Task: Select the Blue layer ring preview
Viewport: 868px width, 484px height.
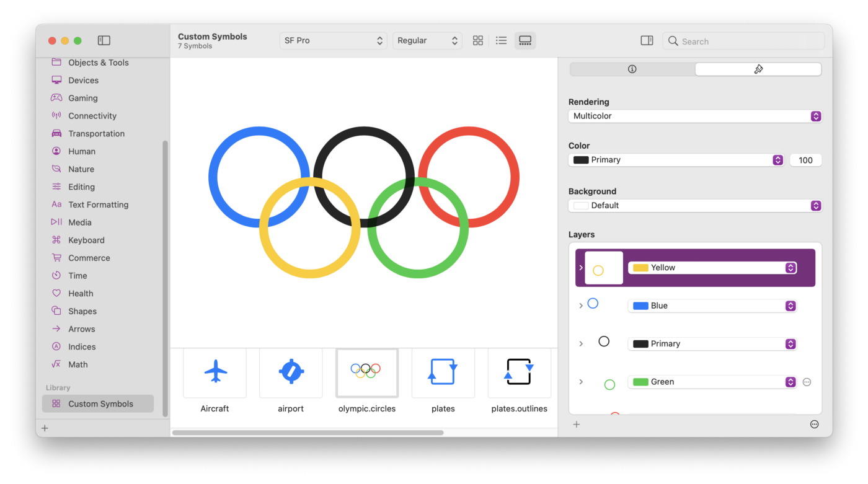Action: tap(593, 304)
